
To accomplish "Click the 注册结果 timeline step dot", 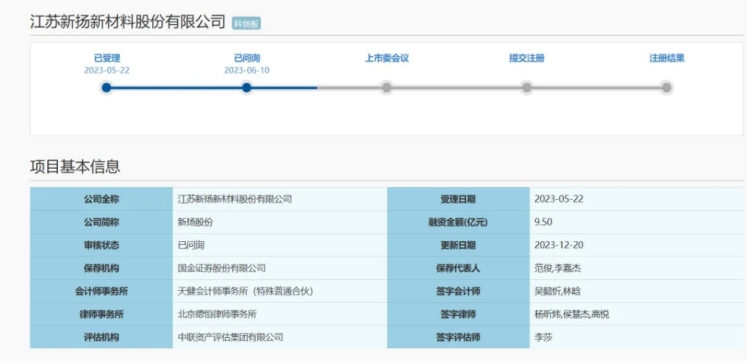I will [666, 88].
